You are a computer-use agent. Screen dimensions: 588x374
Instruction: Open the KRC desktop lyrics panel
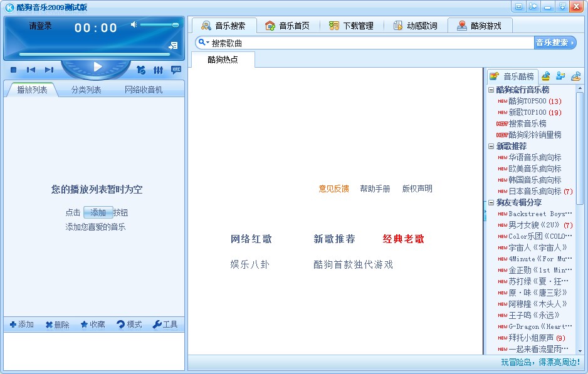[x=176, y=70]
